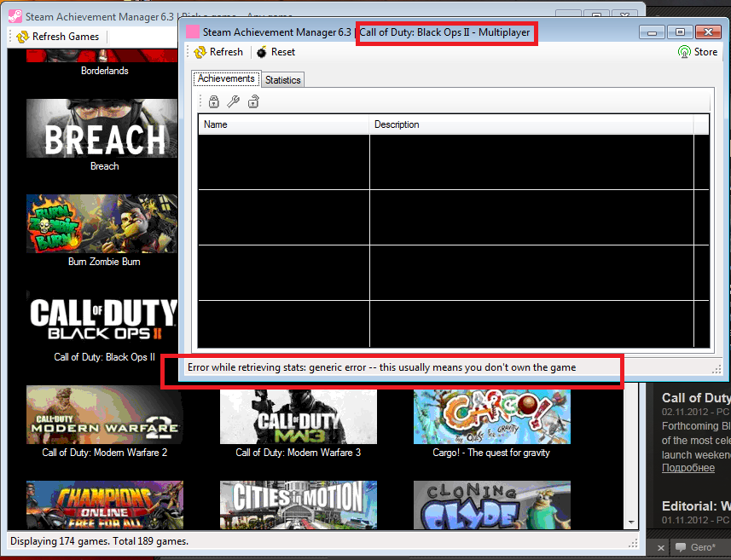Open the Store link in toolbar
The width and height of the screenshot is (731, 560).
[x=698, y=52]
